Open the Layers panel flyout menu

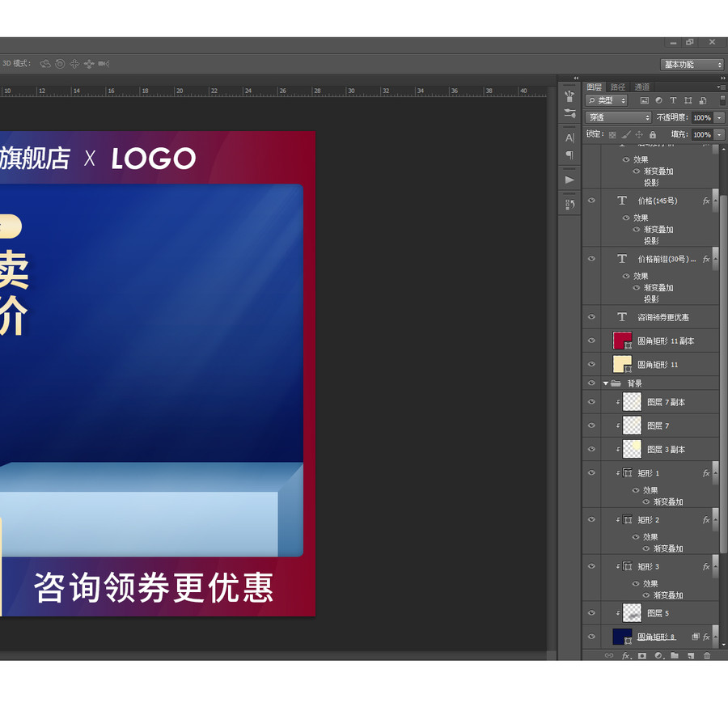coord(721,87)
